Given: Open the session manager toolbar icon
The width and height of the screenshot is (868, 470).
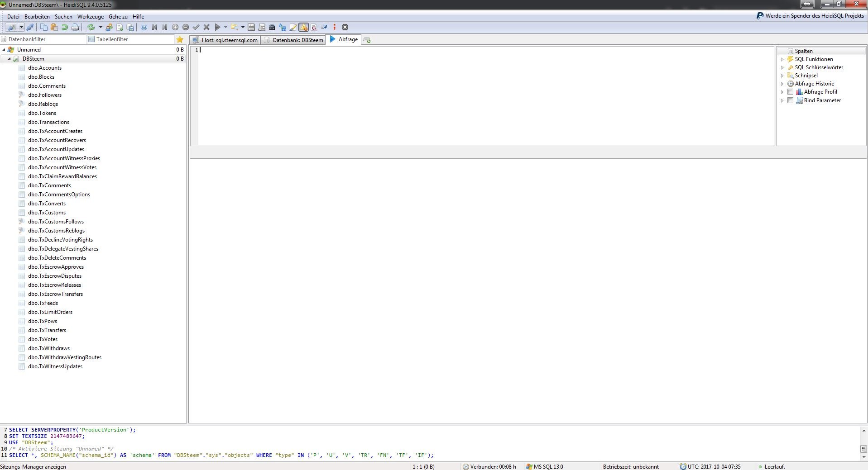Looking at the screenshot, I should click(x=11, y=27).
